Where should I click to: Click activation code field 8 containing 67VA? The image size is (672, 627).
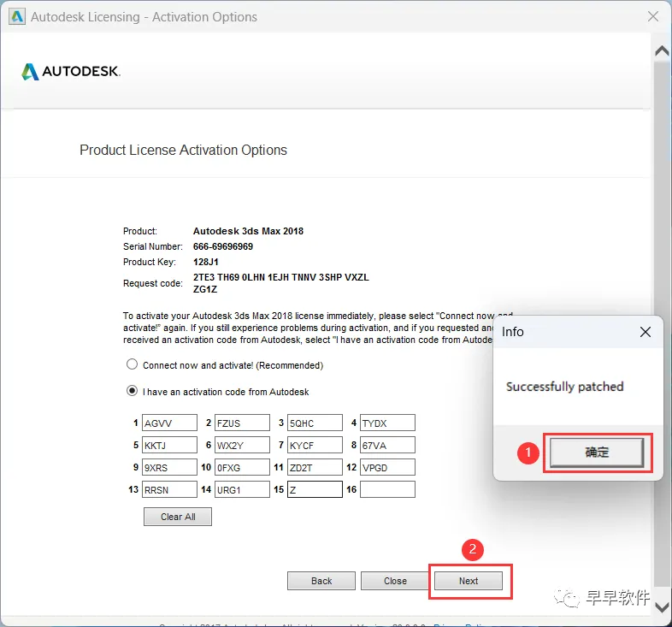387,445
